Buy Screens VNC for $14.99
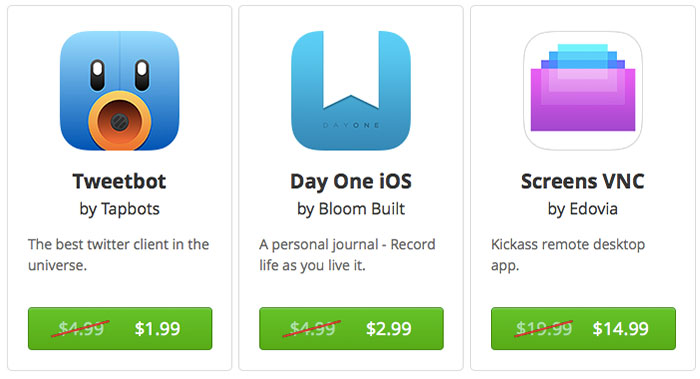 [x=583, y=329]
